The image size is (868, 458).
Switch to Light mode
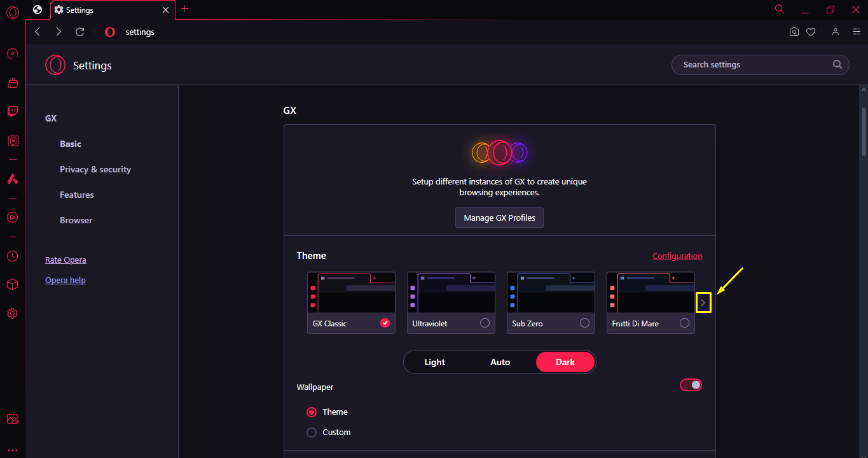[x=435, y=362]
